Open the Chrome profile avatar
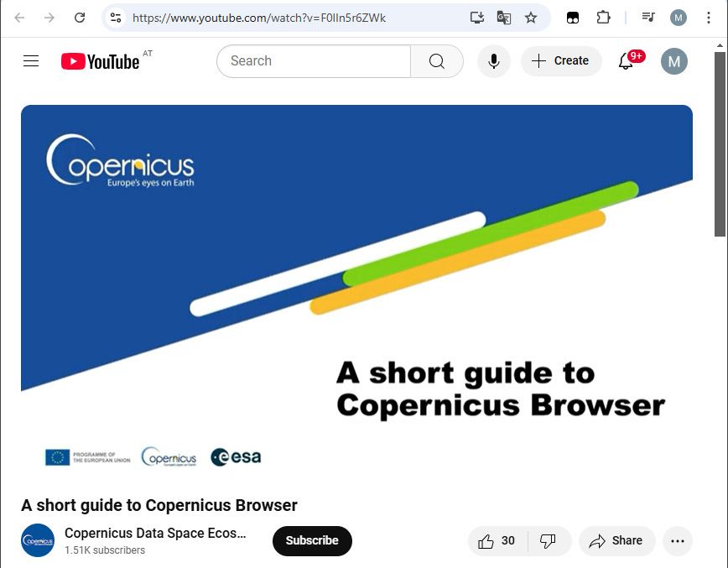 [679, 18]
